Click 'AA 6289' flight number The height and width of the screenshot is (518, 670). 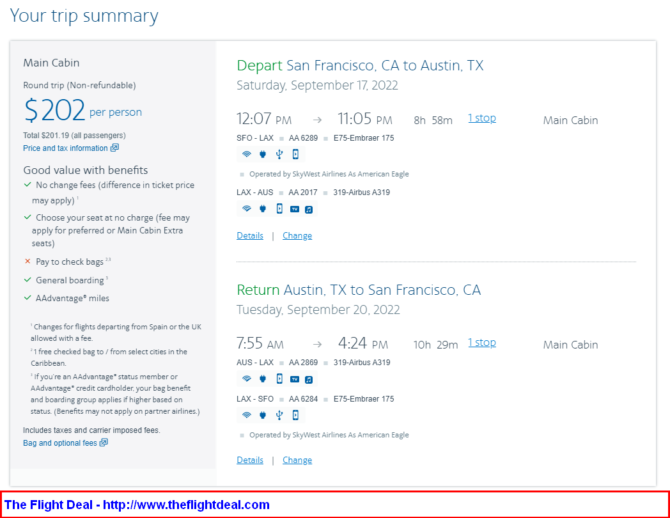[303, 138]
